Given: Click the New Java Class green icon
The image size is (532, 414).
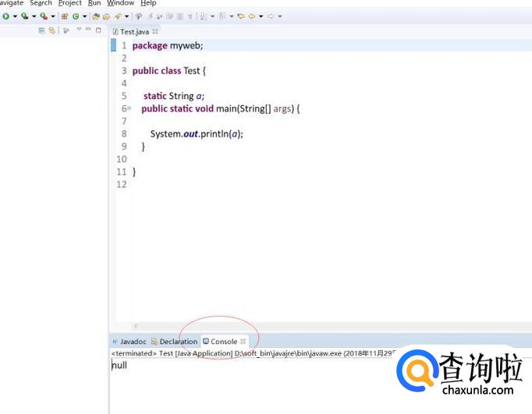Looking at the screenshot, I should point(76,16).
